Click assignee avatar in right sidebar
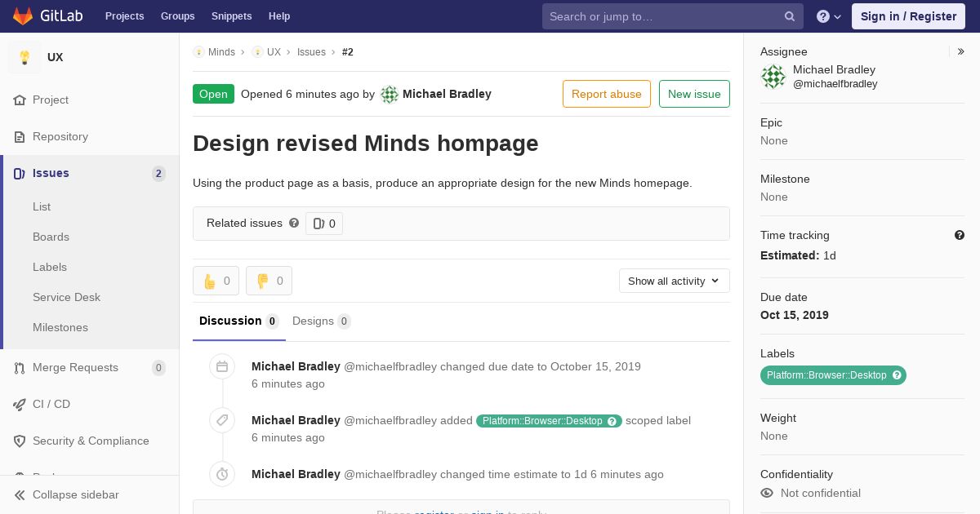Image resolution: width=980 pixels, height=514 pixels. click(x=773, y=77)
